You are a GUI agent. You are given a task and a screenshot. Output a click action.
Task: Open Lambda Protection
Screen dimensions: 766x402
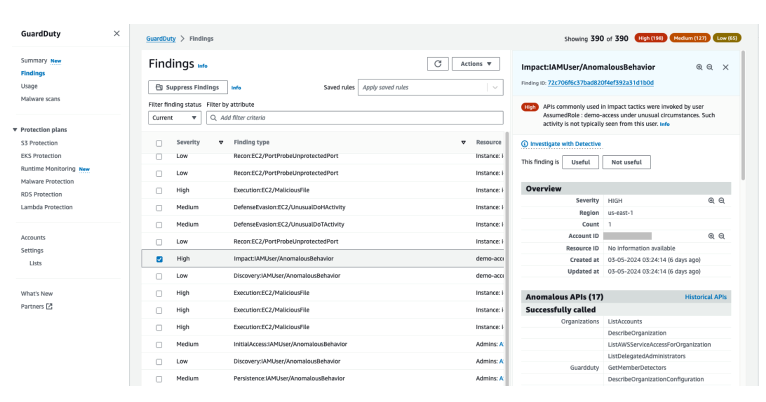click(46, 207)
